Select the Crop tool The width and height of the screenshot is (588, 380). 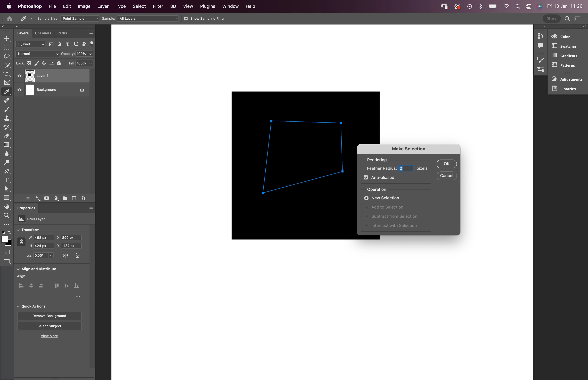tap(7, 74)
